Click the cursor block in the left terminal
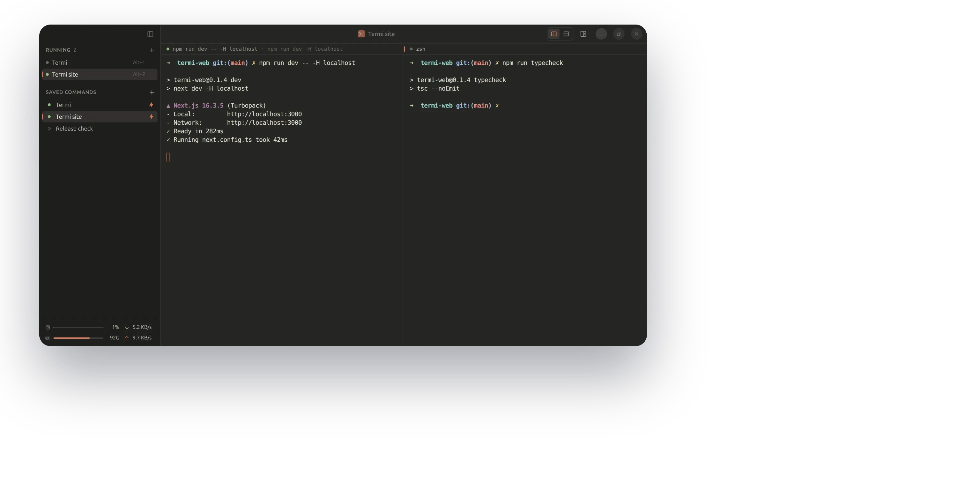The width and height of the screenshot is (980, 490). pos(168,157)
